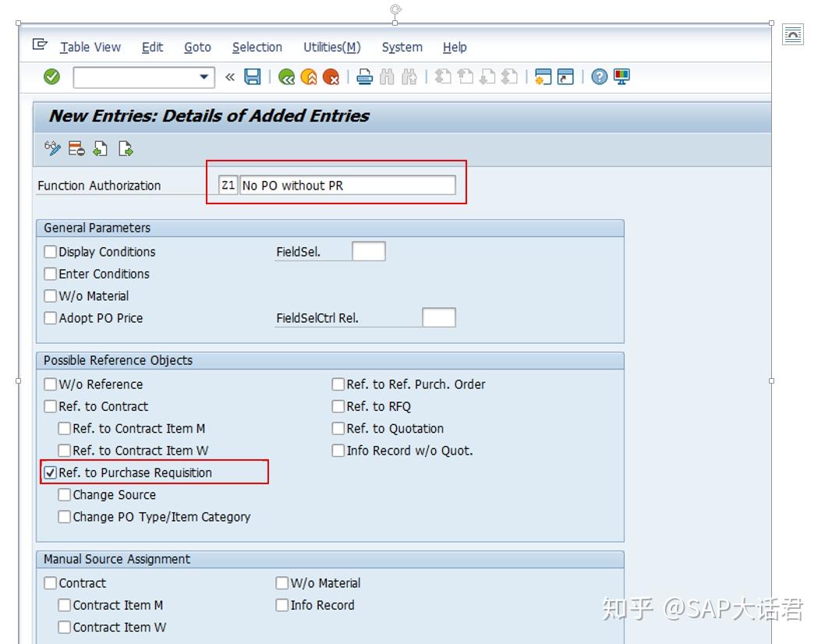This screenshot has width=825, height=644.
Task: Tick Ref. to Contract checkbox
Action: coord(51,406)
